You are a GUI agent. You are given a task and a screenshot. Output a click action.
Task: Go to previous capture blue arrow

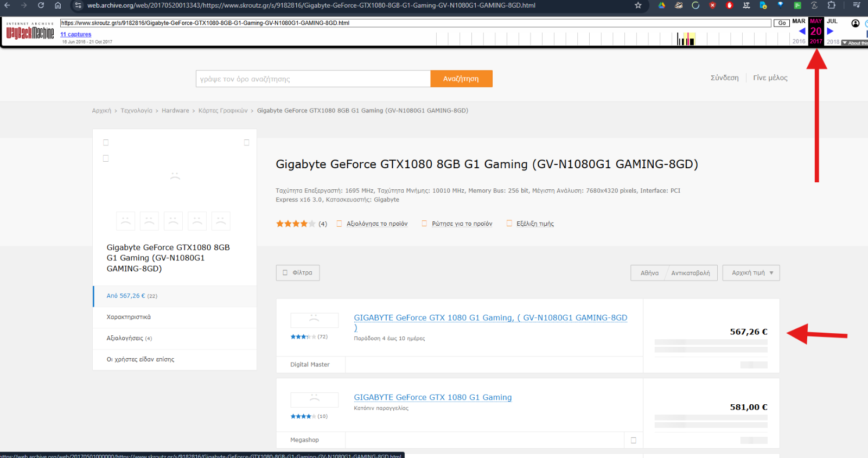802,31
